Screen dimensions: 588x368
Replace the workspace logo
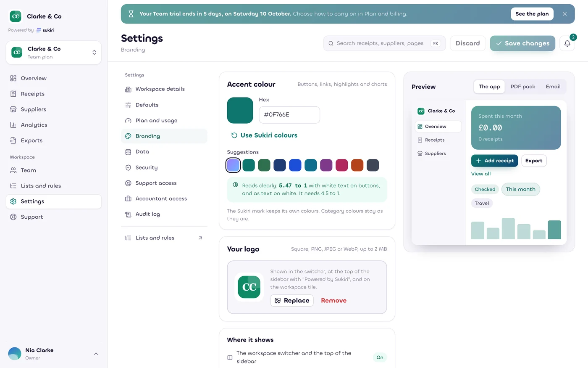(292, 301)
